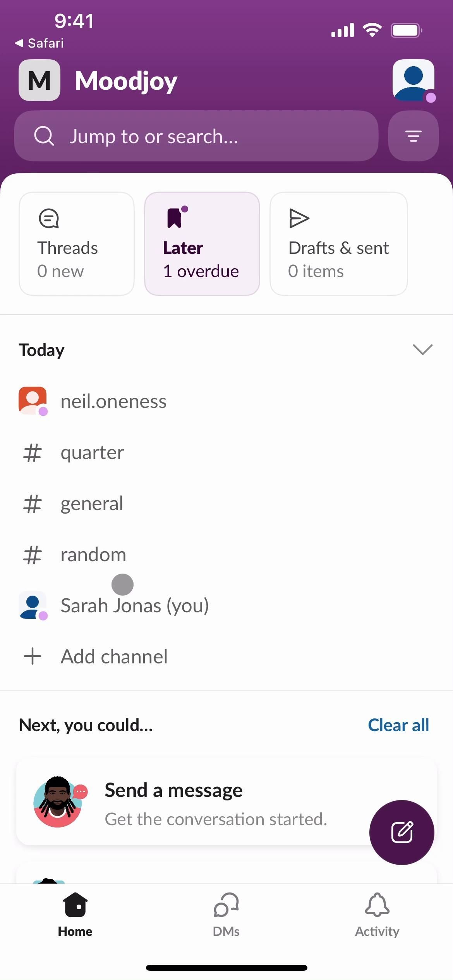
Task: Tap the profile avatar at top right
Action: (x=413, y=80)
